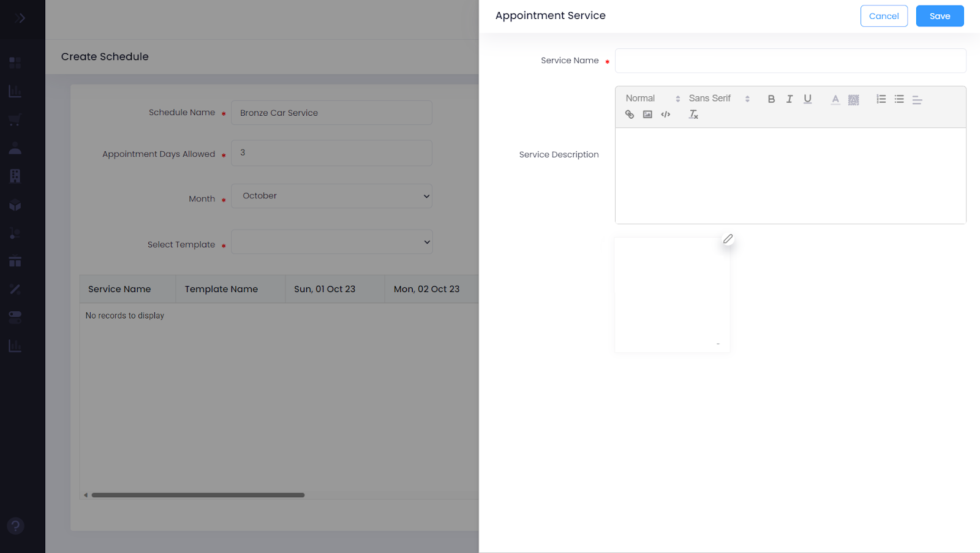
Task: Open the text color picker
Action: [835, 99]
